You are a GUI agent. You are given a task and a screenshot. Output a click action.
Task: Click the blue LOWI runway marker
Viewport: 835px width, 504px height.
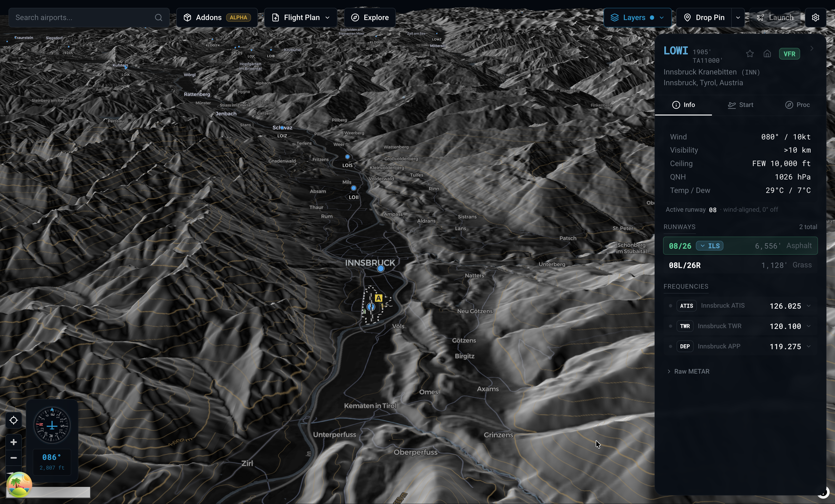tap(371, 307)
